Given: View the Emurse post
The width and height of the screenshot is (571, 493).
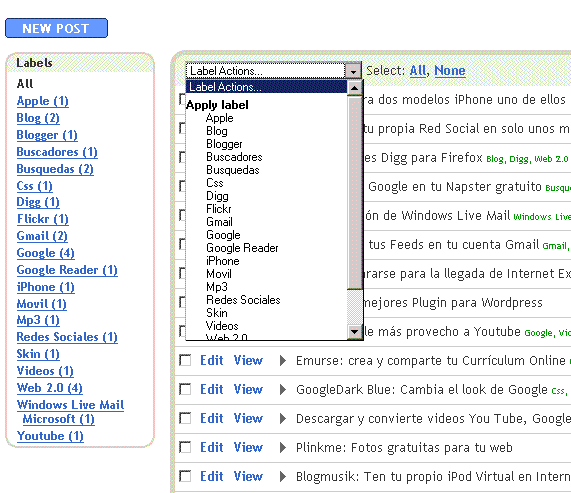Looking at the screenshot, I should pyautogui.click(x=248, y=360).
